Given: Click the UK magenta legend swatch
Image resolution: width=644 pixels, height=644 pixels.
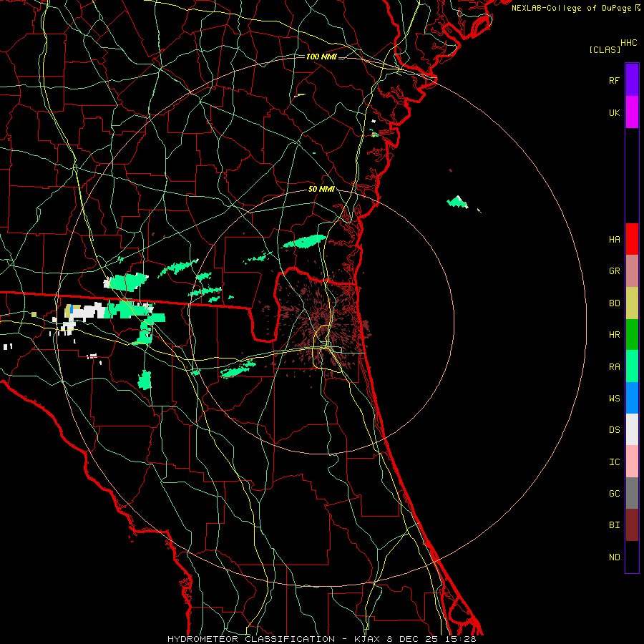Looking at the screenshot, I should [632, 112].
